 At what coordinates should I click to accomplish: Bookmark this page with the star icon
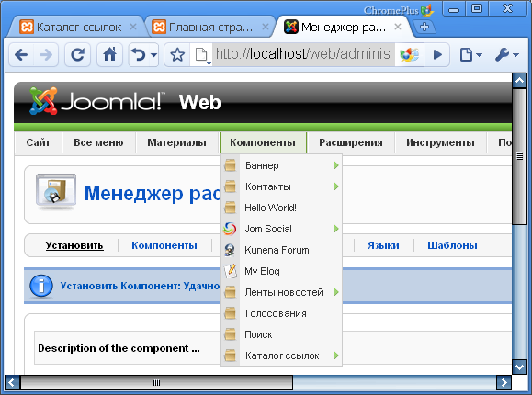(x=177, y=54)
